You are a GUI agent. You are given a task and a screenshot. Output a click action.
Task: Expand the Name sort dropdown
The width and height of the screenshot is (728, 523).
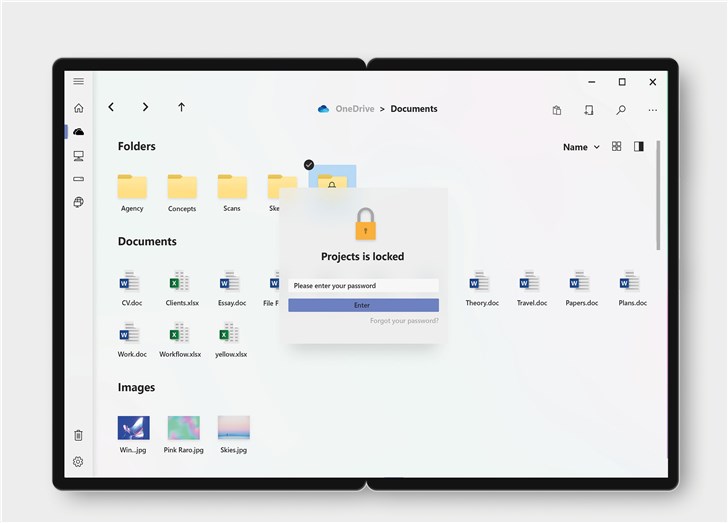[581, 147]
